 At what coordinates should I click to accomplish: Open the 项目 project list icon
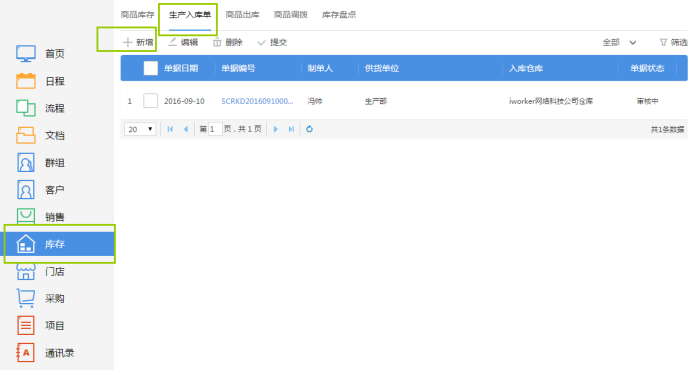click(26, 325)
